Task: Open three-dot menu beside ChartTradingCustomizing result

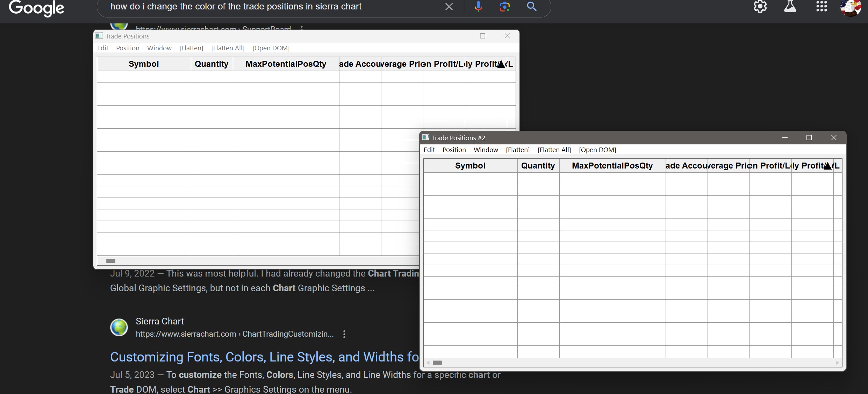Action: click(344, 334)
